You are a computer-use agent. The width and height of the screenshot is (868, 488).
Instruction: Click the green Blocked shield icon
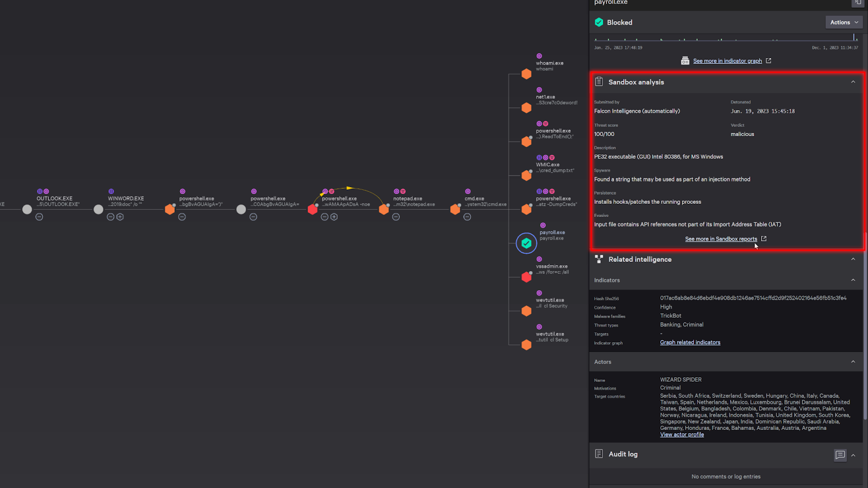(599, 22)
